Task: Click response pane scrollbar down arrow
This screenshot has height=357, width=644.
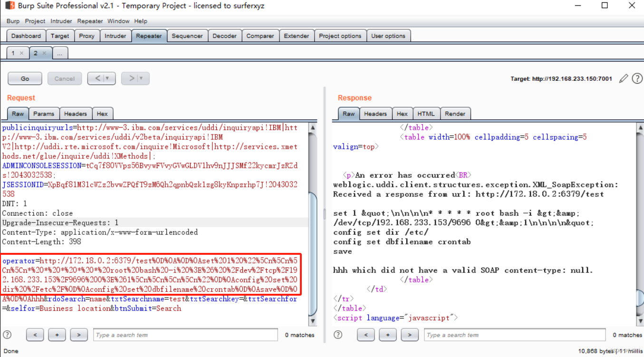Action: [x=640, y=321]
